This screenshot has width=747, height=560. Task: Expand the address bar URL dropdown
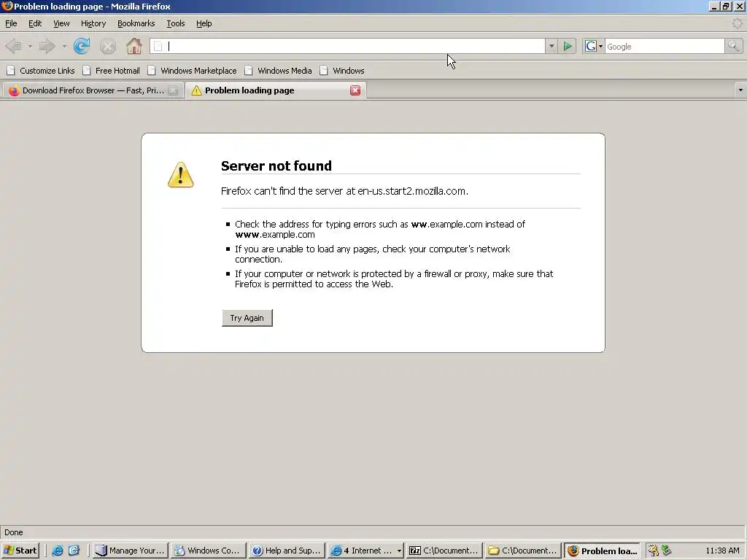[x=551, y=46]
